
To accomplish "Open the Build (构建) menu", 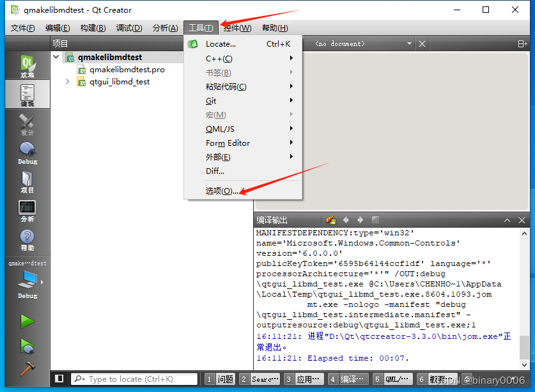I will [93, 28].
